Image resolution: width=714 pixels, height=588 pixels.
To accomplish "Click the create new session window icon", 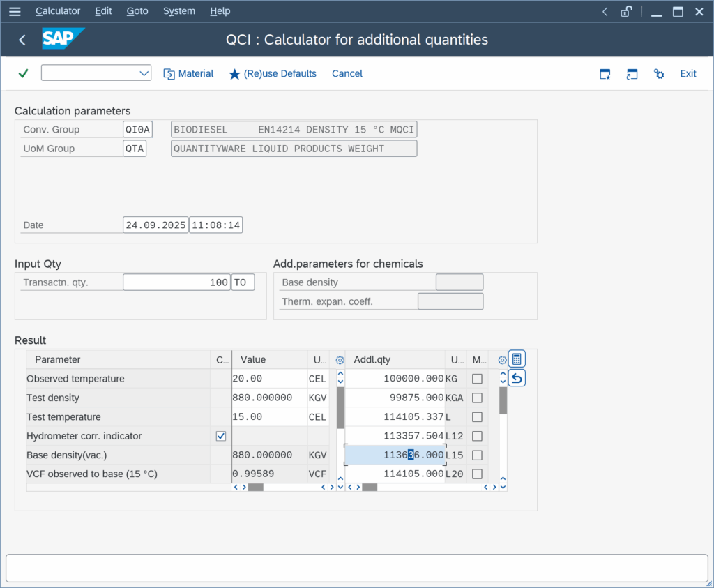I will click(x=605, y=74).
